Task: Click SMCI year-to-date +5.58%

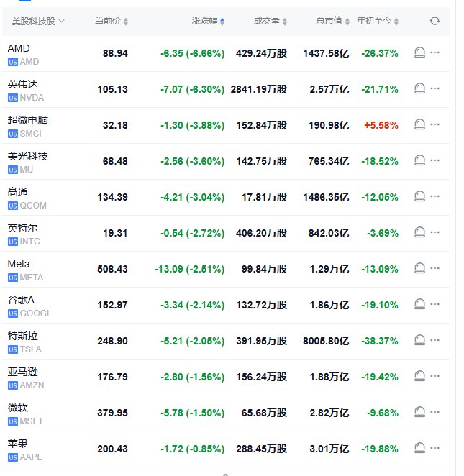Action: [x=381, y=125]
